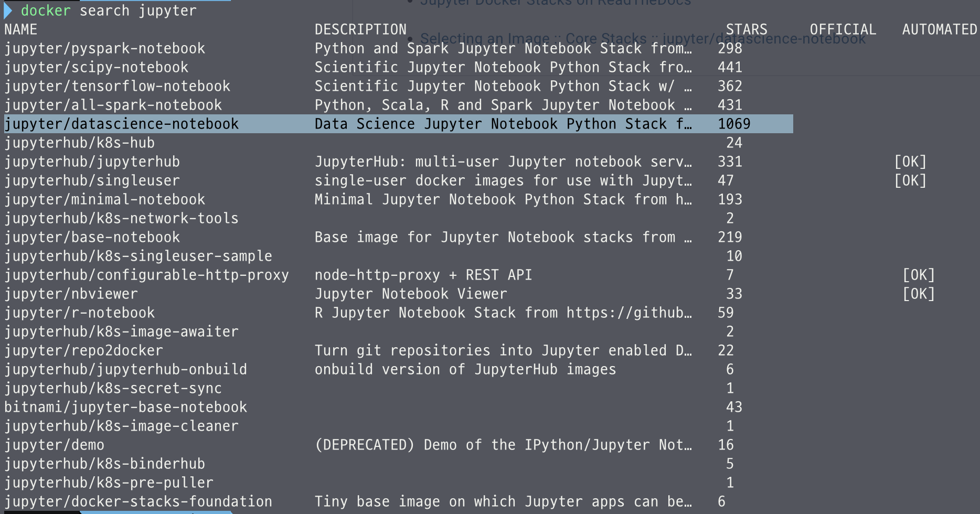Click [OK] automated flag for jupyter/nbviewer
The width and height of the screenshot is (980, 514).
[x=919, y=294]
